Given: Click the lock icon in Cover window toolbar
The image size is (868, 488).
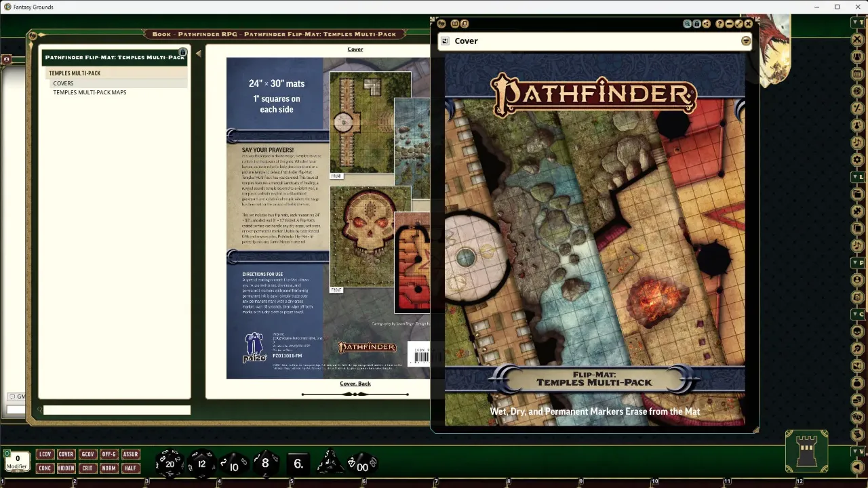Looking at the screenshot, I should 696,24.
